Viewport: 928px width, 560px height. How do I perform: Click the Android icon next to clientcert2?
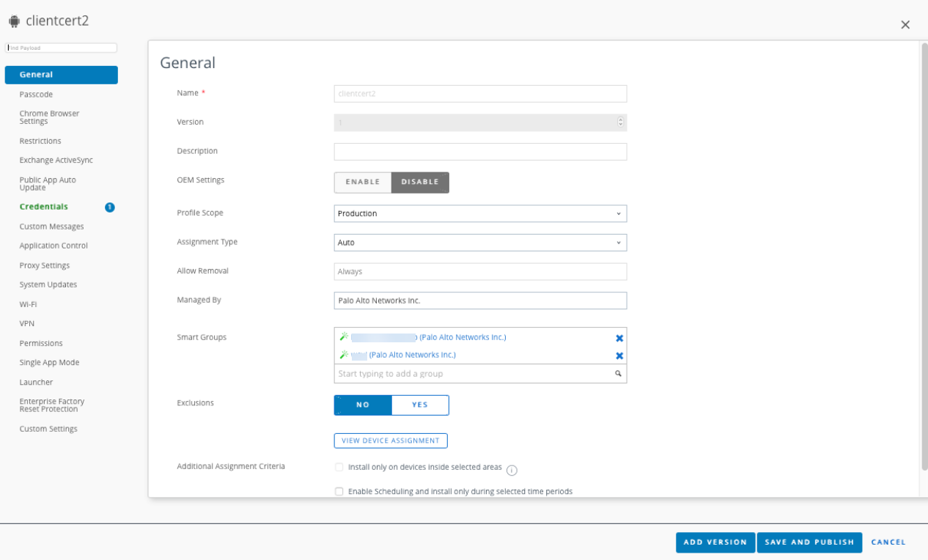coord(14,21)
